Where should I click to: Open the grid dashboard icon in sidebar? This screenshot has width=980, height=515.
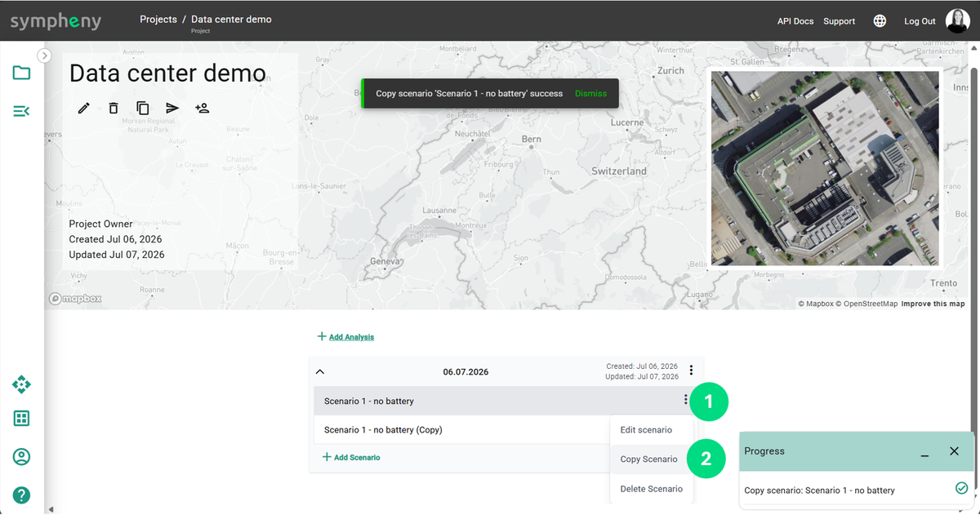pyautogui.click(x=21, y=419)
